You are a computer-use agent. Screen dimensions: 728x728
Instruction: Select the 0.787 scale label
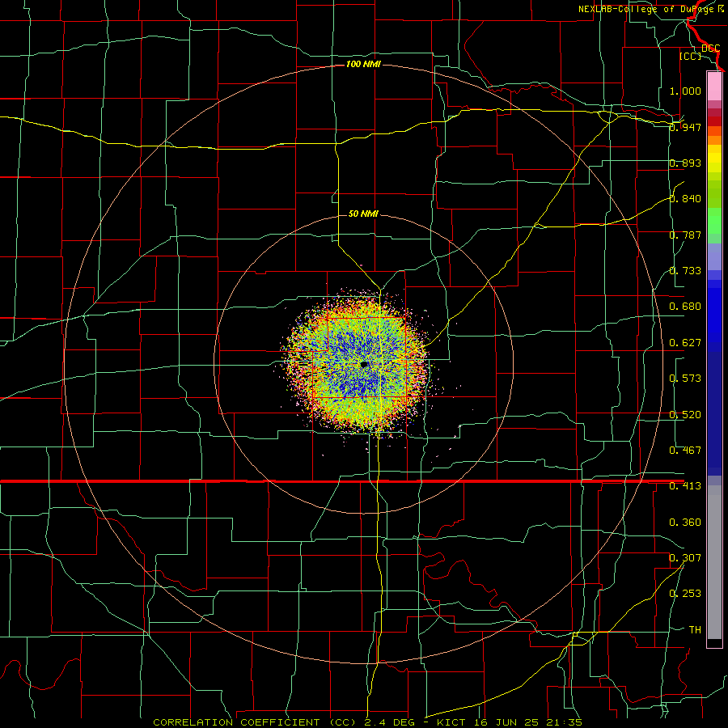(x=685, y=235)
